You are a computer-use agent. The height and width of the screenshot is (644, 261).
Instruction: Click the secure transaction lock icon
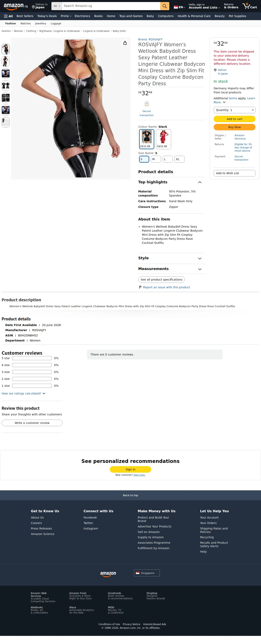(x=147, y=104)
